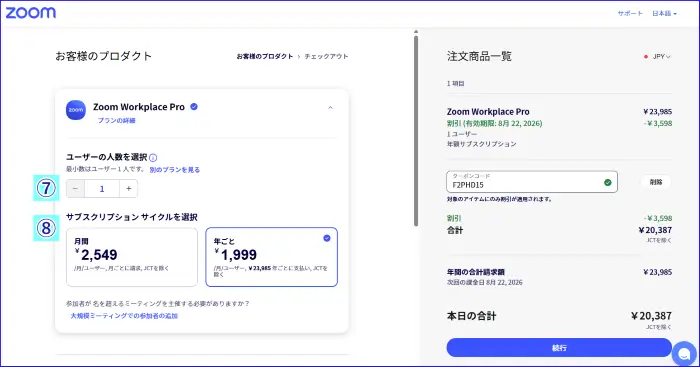
Task: Click the お客様のプロダクト breadcrumb
Action: [x=265, y=56]
